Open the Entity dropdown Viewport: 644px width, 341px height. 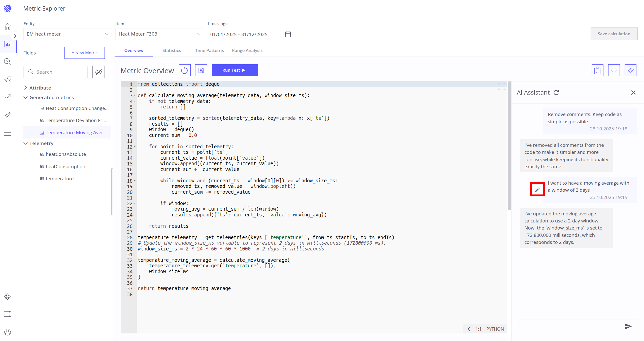click(67, 34)
